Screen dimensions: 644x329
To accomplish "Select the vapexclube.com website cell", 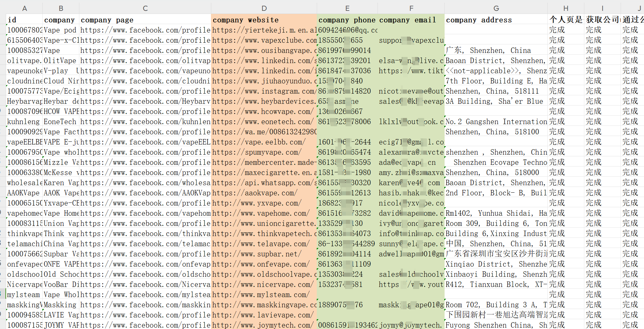I will click(264, 40).
